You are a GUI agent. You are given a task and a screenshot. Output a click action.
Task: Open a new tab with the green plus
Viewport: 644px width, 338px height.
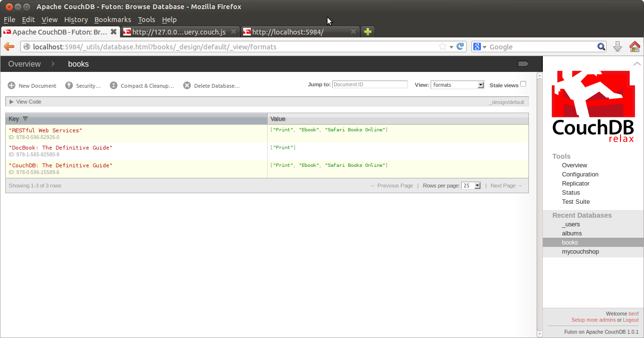367,32
